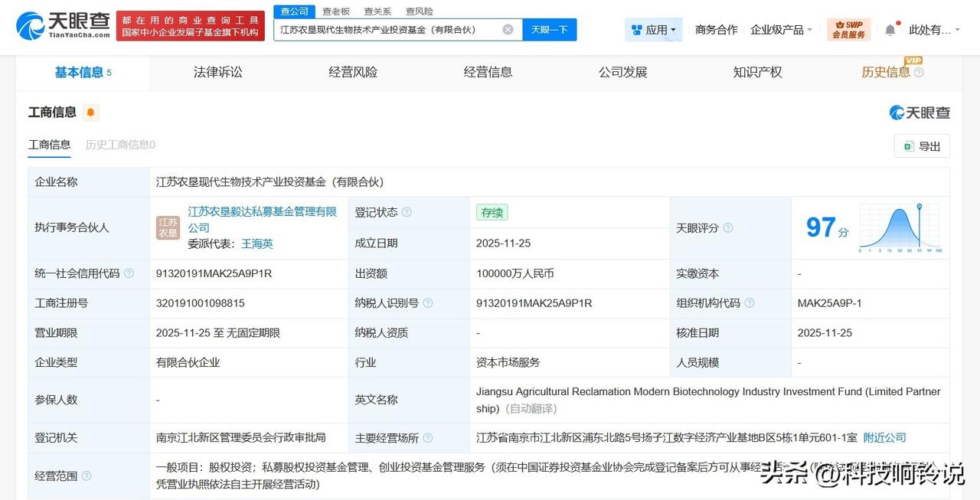Switch to the 法律诉讼 tab
The image size is (980, 500).
coord(217,72)
